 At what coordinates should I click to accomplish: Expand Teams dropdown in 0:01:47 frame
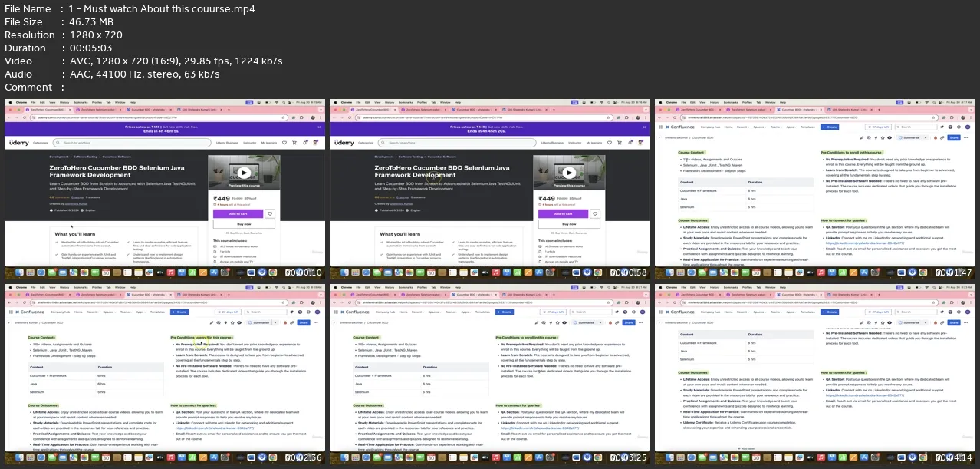click(776, 127)
